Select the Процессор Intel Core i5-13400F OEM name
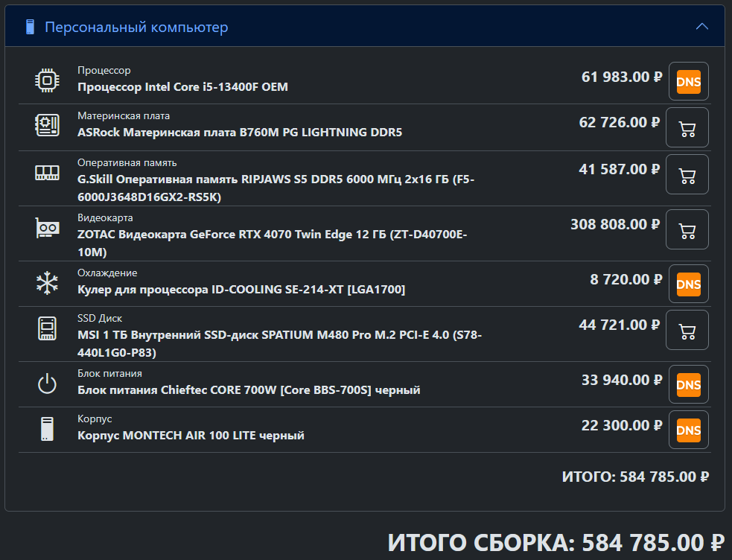The height and width of the screenshot is (560, 732). (x=182, y=87)
